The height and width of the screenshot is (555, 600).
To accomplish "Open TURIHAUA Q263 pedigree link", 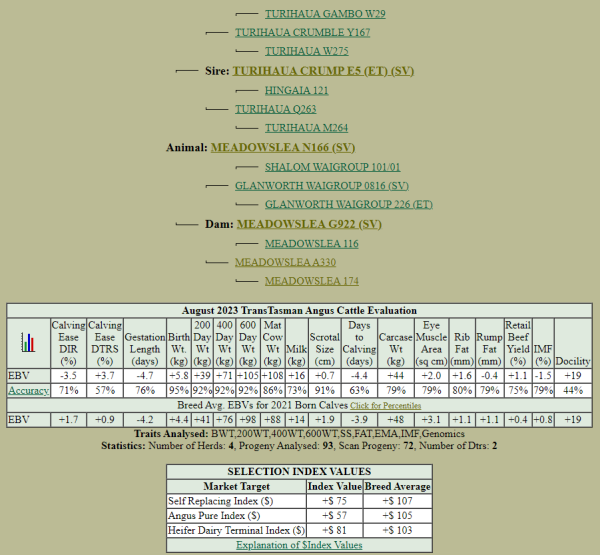I will [276, 109].
